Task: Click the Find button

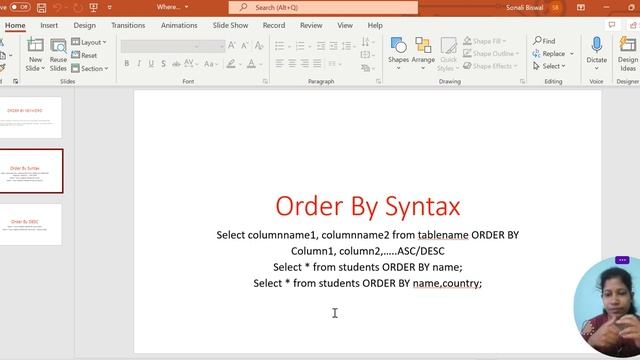Action: click(544, 41)
